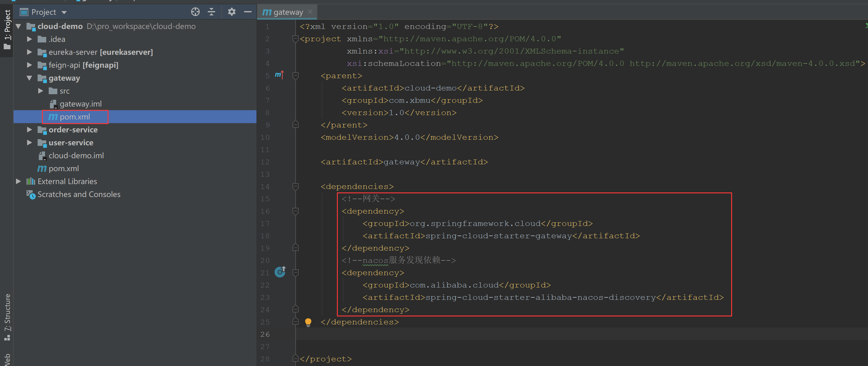Fold the dependencies block at line 14

[x=296, y=186]
